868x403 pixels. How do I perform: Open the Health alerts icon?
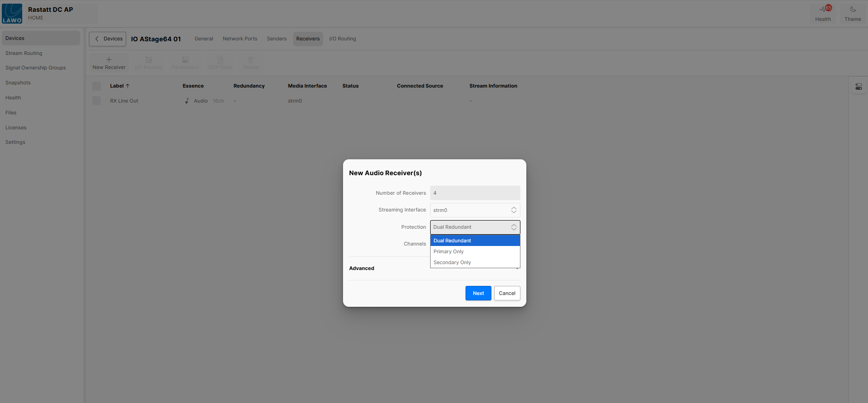[x=823, y=10]
